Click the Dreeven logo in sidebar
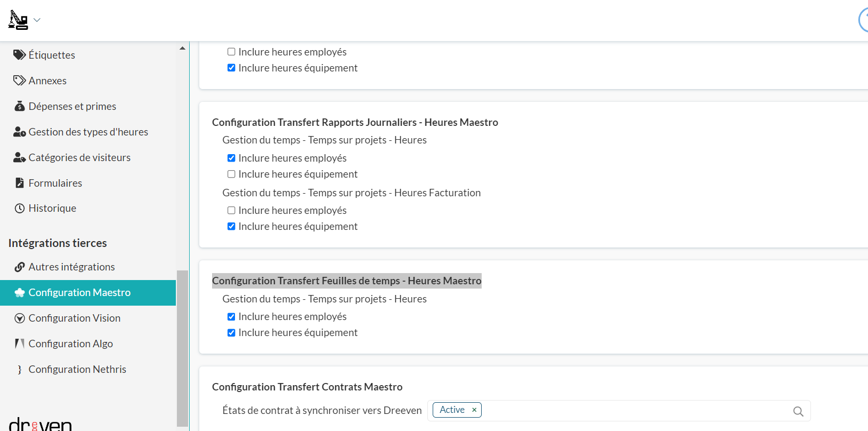This screenshot has height=431, width=868. pos(40,425)
